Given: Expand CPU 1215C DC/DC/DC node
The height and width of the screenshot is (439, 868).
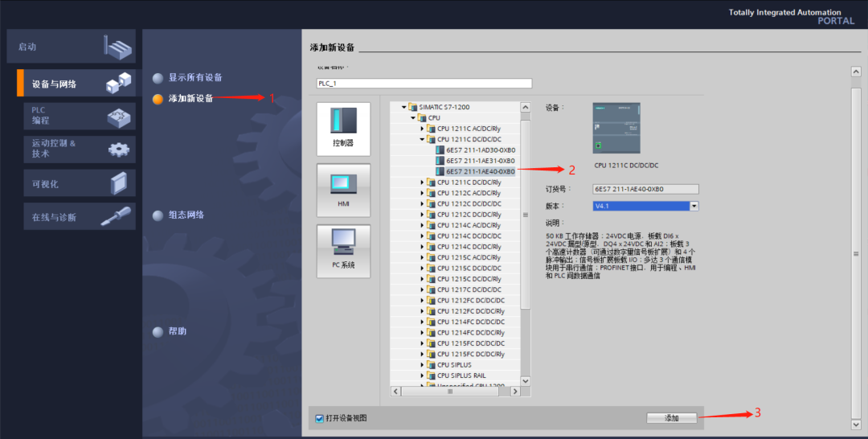Looking at the screenshot, I should [x=422, y=268].
